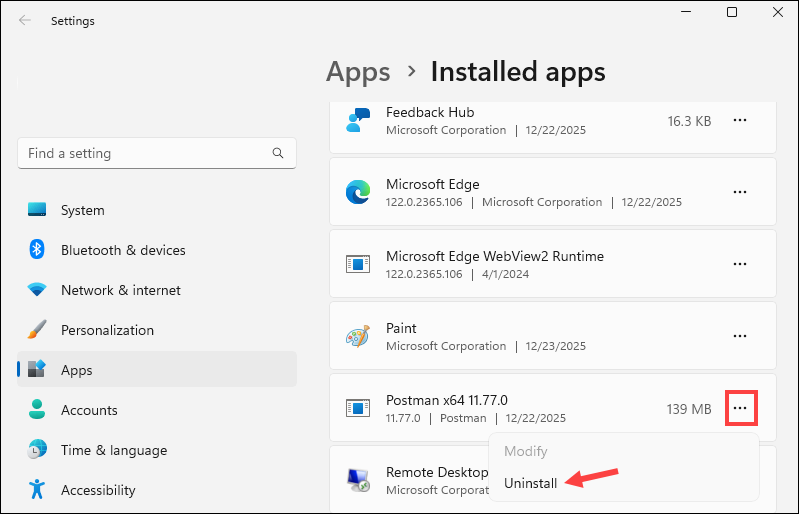This screenshot has height=514, width=799.
Task: Select the greyed Modify menu entry
Action: (x=525, y=451)
